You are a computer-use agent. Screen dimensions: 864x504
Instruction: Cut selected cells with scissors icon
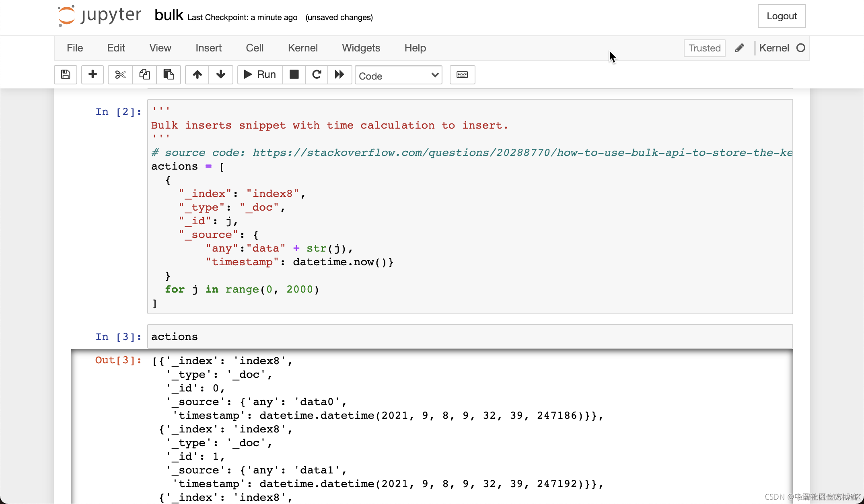120,75
